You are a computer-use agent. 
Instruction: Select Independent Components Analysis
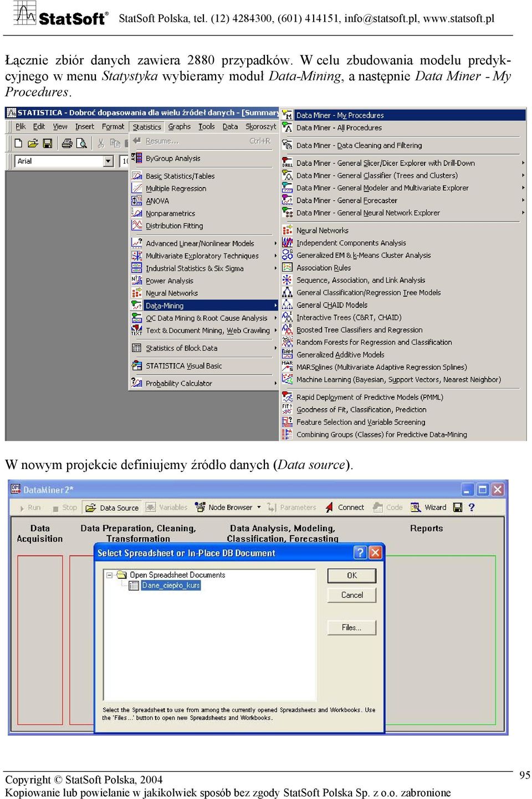click(403, 242)
